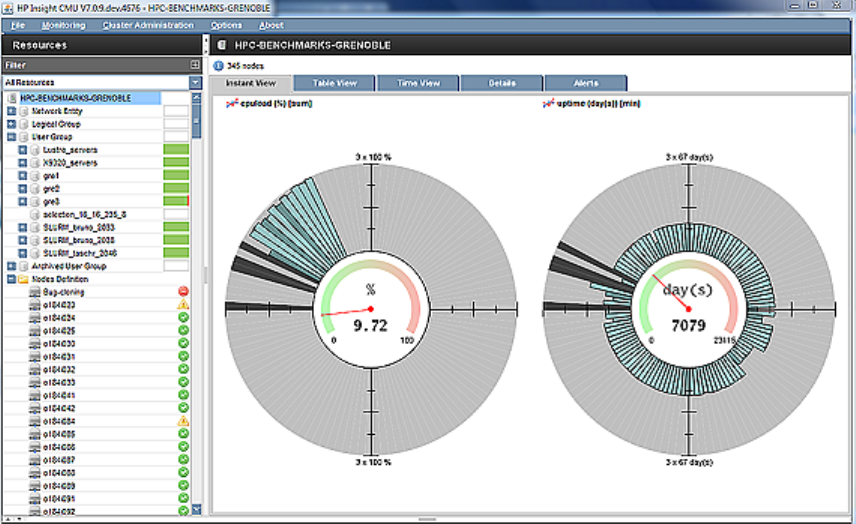The image size is (856, 524).
Task: Open the All Resources filter dropdown
Action: (x=196, y=82)
